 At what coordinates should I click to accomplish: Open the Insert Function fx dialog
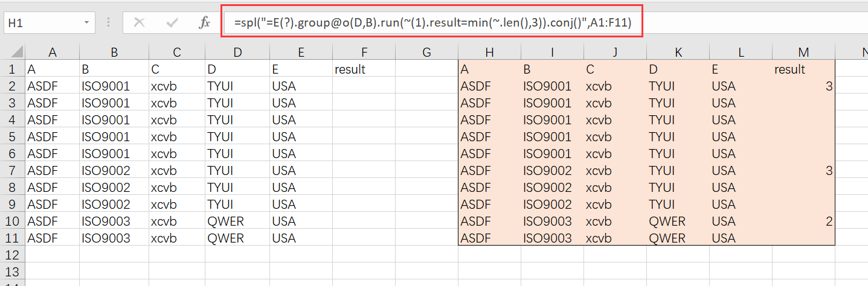click(204, 23)
